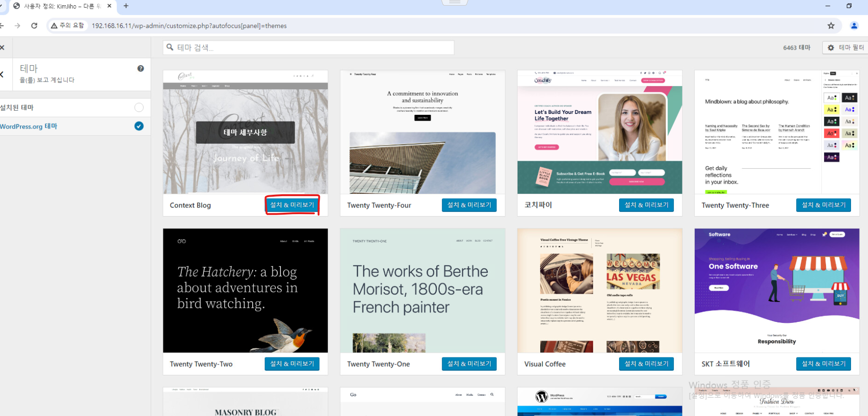Install and preview Visual Coffee theme
The image size is (868, 416).
tap(646, 364)
